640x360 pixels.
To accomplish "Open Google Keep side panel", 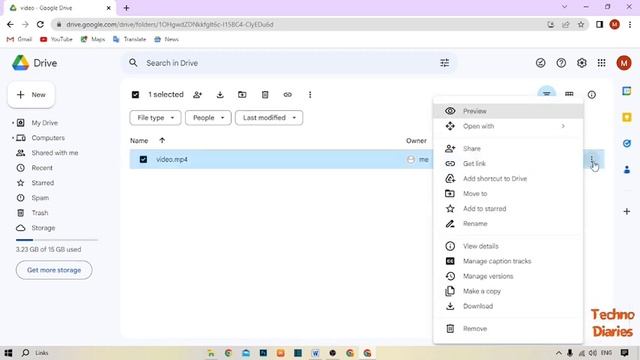I will pyautogui.click(x=627, y=118).
